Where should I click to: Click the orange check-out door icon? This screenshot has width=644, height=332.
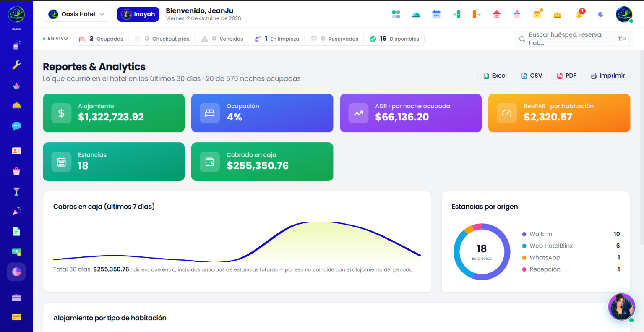[x=477, y=14]
